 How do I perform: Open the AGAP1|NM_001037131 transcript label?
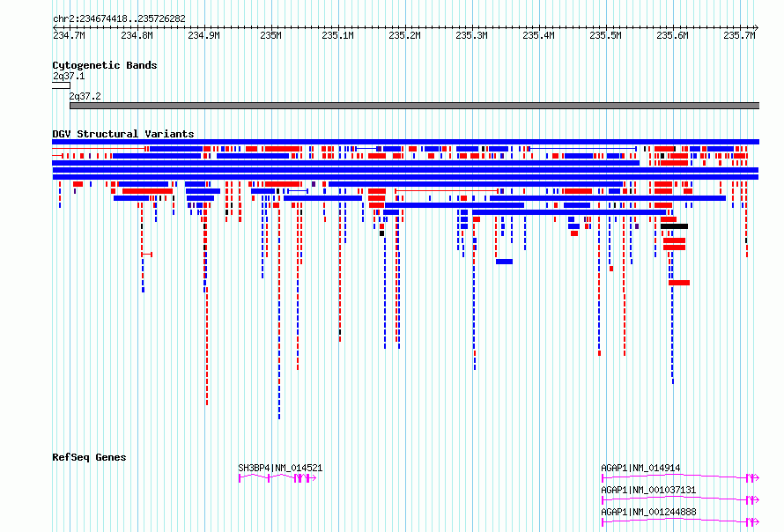[x=648, y=490]
